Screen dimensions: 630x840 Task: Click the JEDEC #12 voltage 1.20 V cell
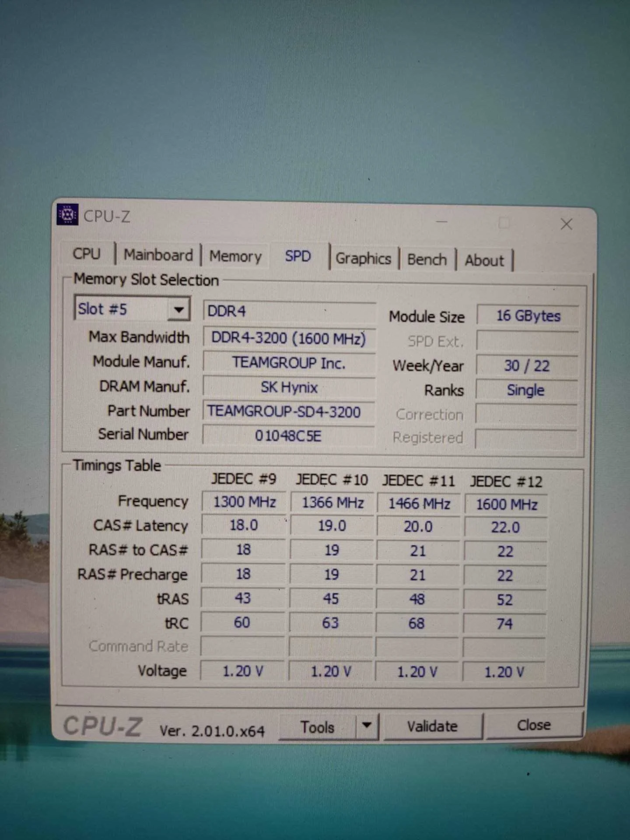(504, 672)
